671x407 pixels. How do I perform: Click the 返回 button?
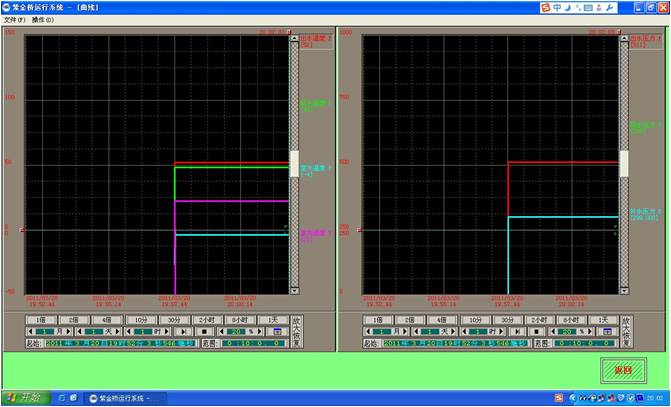pyautogui.click(x=623, y=370)
